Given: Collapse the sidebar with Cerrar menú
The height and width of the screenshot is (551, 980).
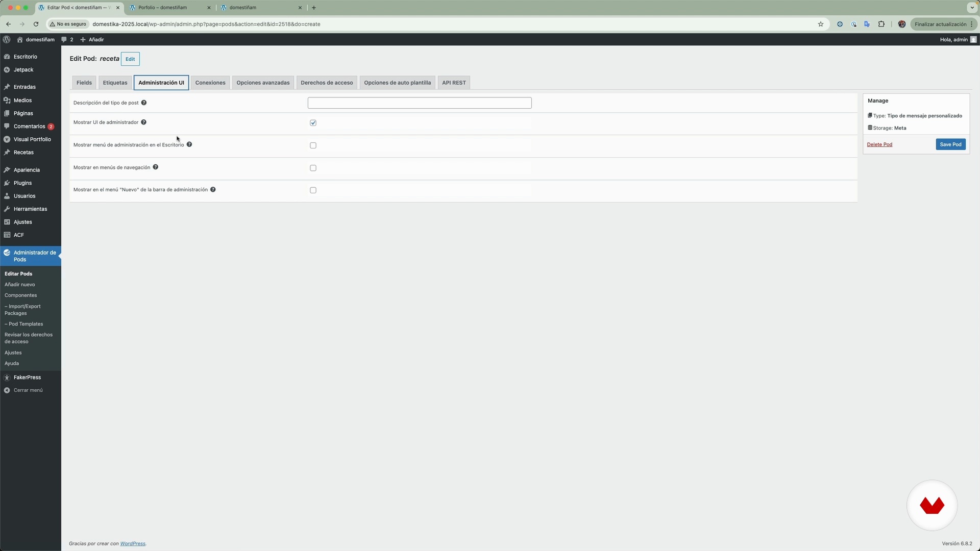Looking at the screenshot, I should [x=28, y=390].
